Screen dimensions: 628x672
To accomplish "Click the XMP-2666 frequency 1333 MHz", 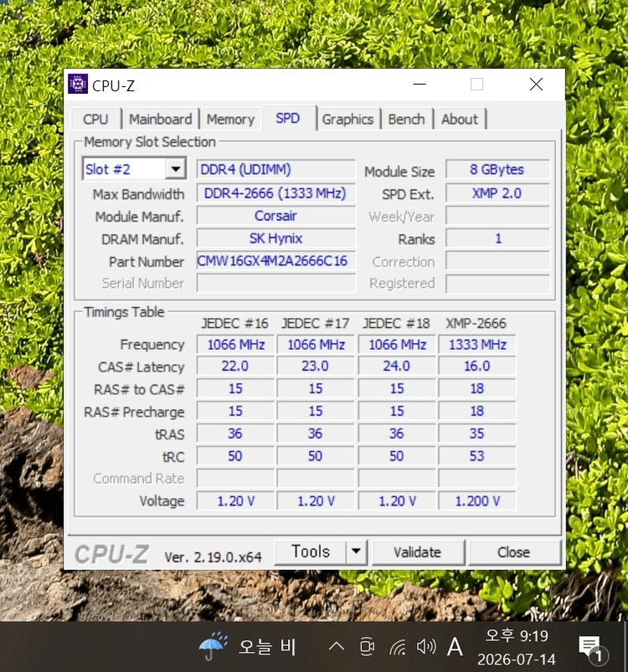I will pyautogui.click(x=477, y=345).
